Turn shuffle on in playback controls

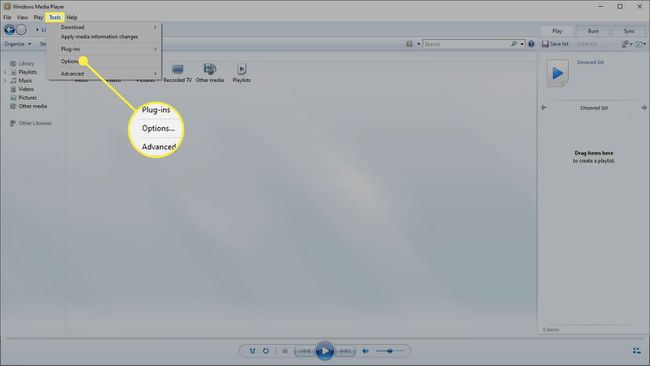tap(252, 351)
